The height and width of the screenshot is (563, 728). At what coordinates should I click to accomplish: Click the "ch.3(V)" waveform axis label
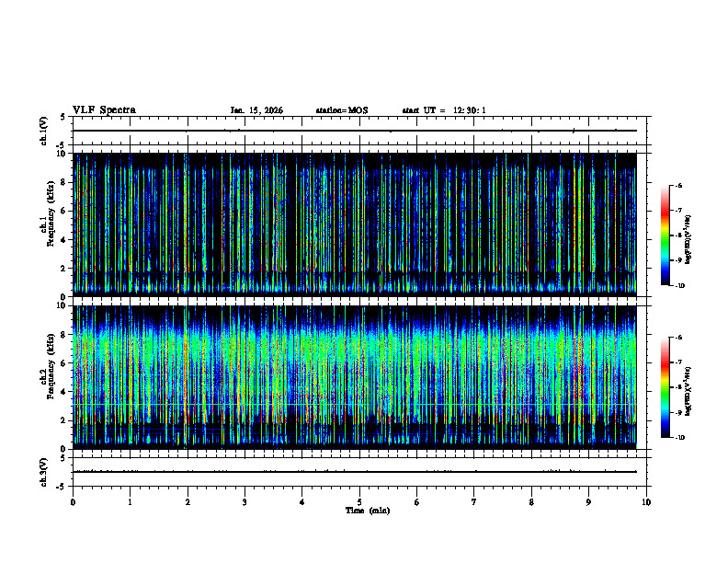coord(44,473)
